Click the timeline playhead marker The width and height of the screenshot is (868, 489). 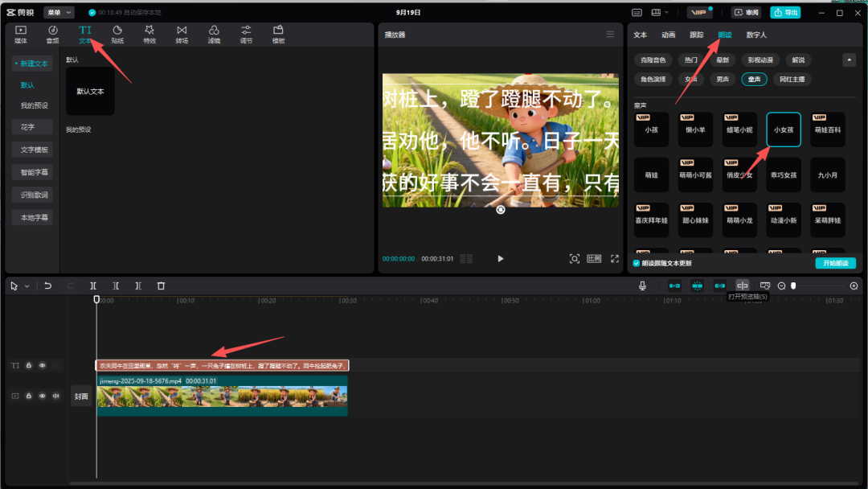coord(96,300)
